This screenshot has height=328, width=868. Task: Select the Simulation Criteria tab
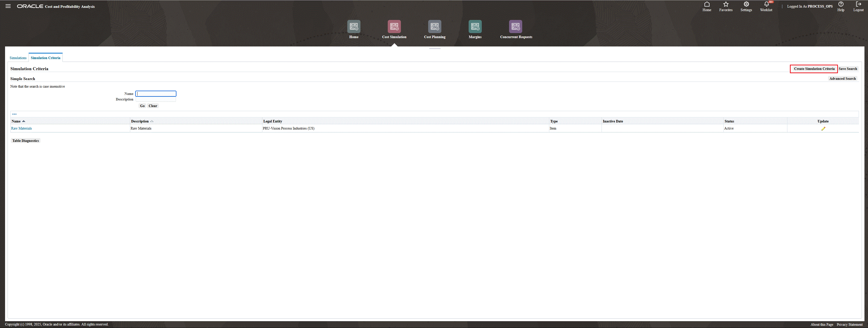[45, 58]
